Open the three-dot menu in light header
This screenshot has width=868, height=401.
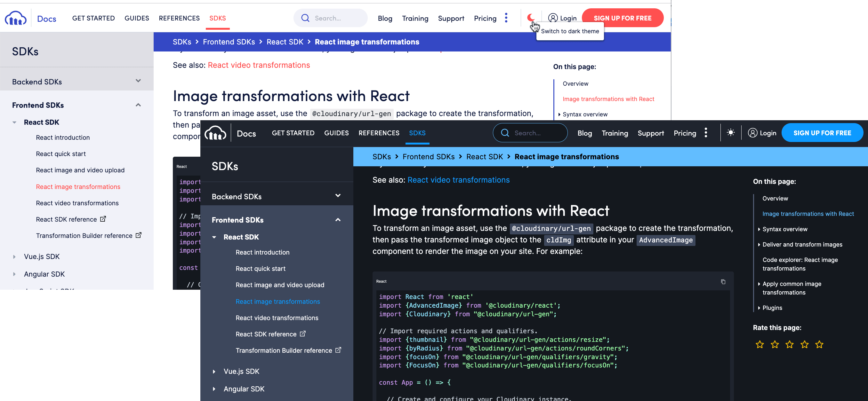506,18
